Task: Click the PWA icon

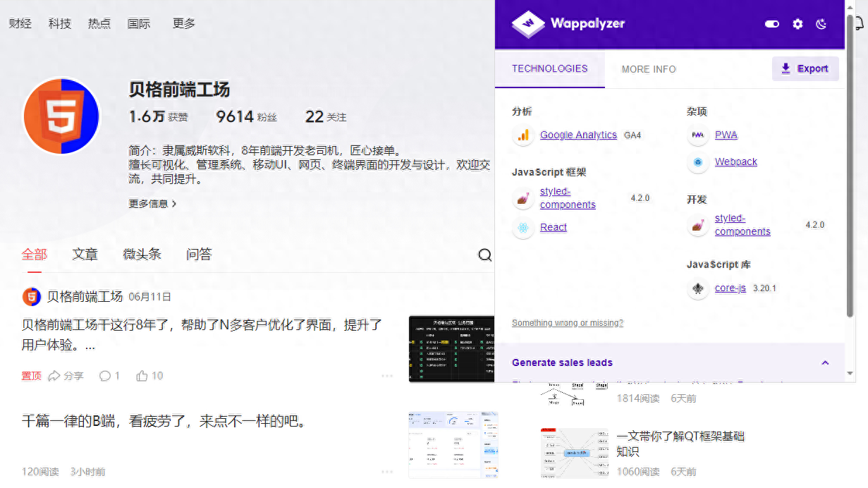Action: click(697, 135)
